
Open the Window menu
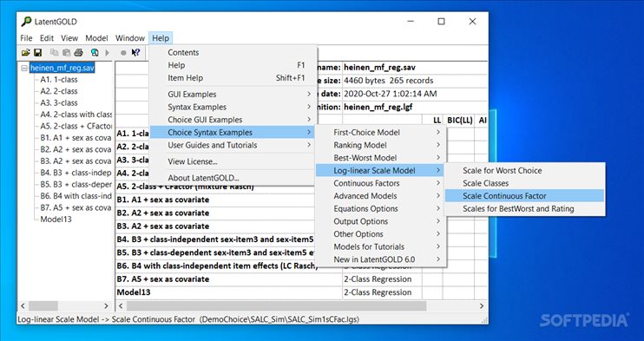(x=130, y=38)
